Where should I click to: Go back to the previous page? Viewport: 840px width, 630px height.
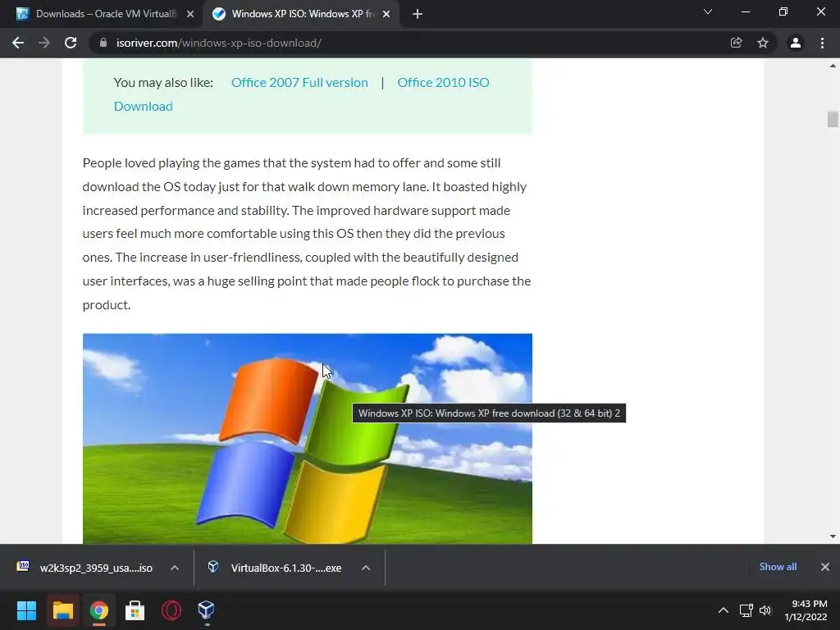pos(18,43)
